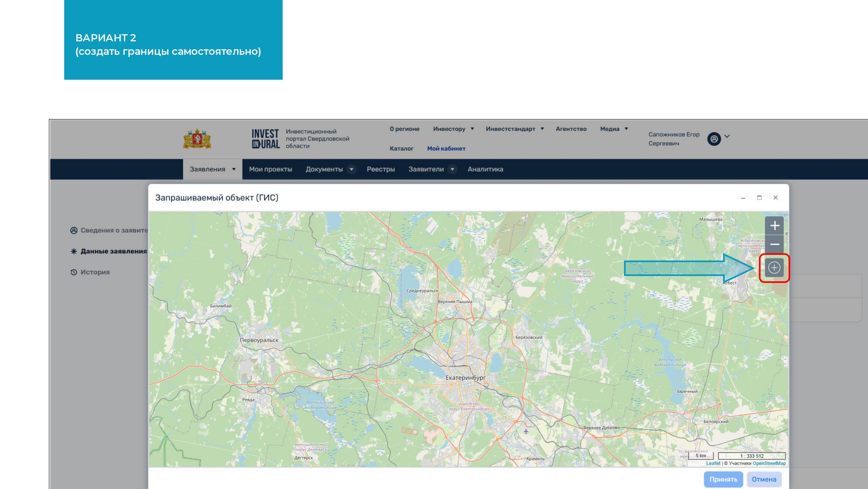Viewport: 868px width, 489px height.
Task: Click the Sverdlovsk region coat of arms
Action: coord(197,139)
